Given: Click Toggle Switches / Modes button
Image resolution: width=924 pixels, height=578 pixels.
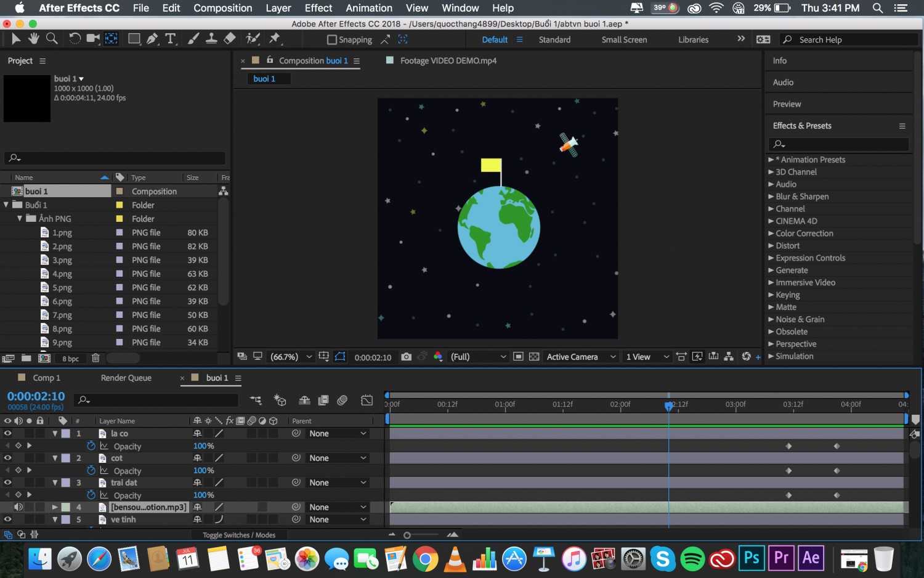Looking at the screenshot, I should click(x=239, y=535).
